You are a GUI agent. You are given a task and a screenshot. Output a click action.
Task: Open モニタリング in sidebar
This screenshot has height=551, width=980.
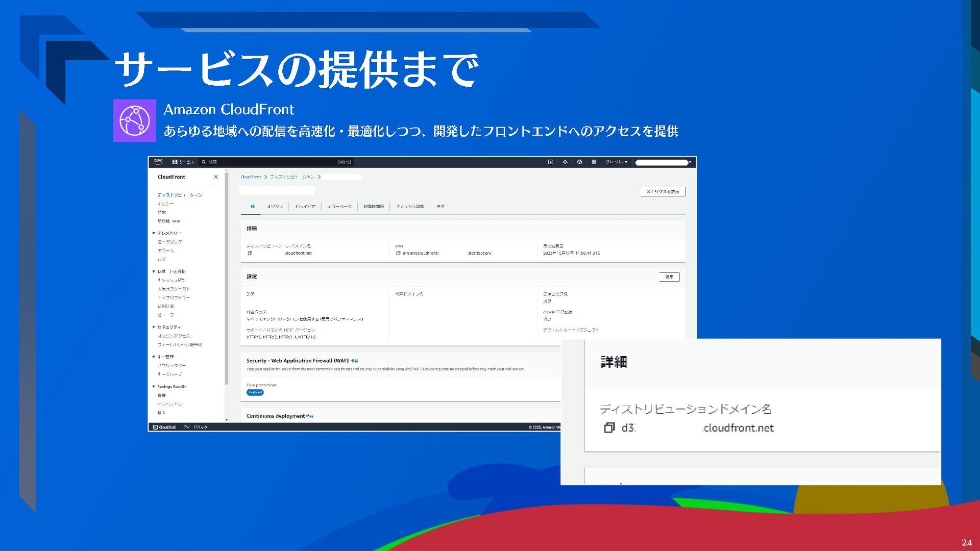(169, 242)
